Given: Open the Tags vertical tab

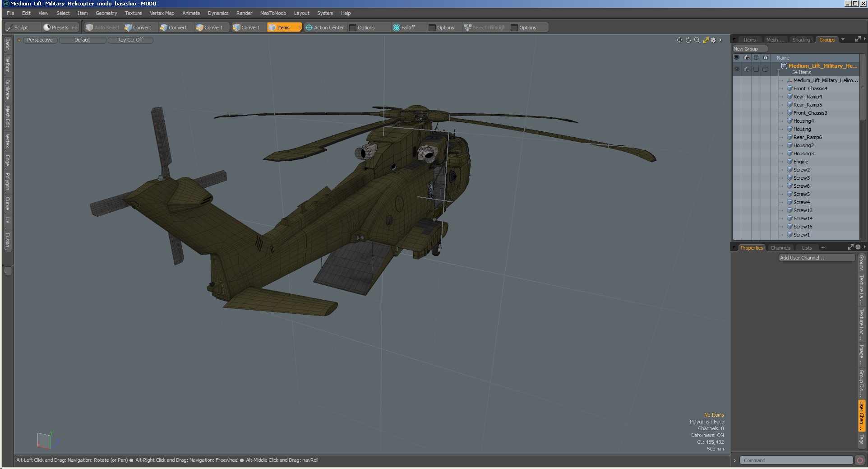Looking at the screenshot, I should (x=861, y=439).
